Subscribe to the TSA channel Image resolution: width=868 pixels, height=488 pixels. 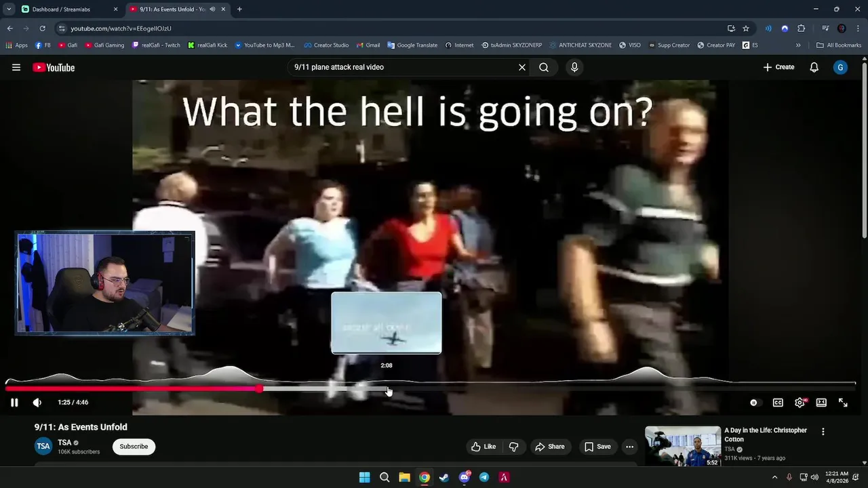pos(134,447)
